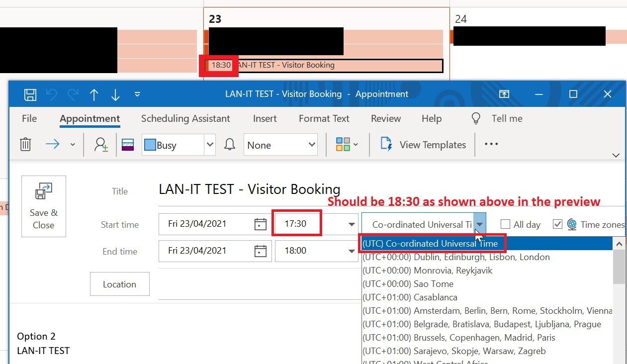Delete the appointment using the trash icon

tap(25, 145)
